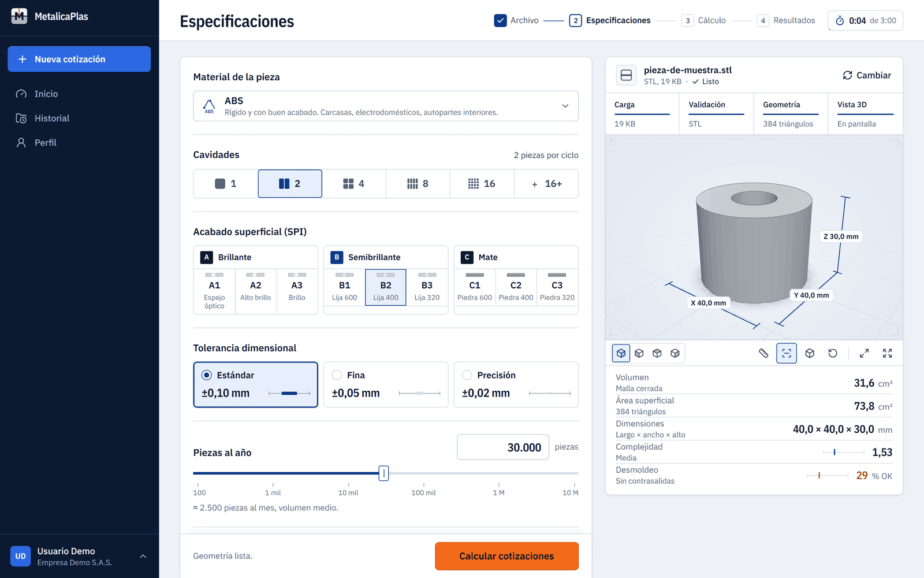
Task: Activate the ruler measure tool in 3D viewer
Action: tap(763, 353)
